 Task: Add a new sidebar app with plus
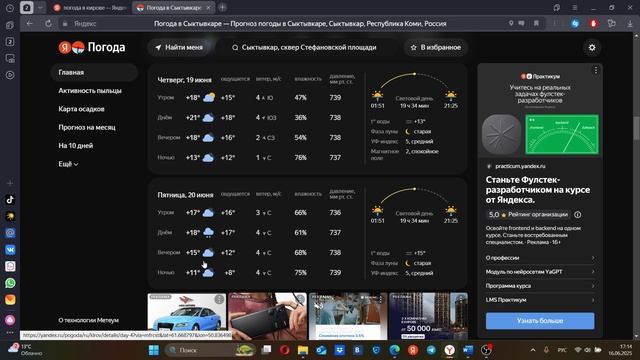10,183
